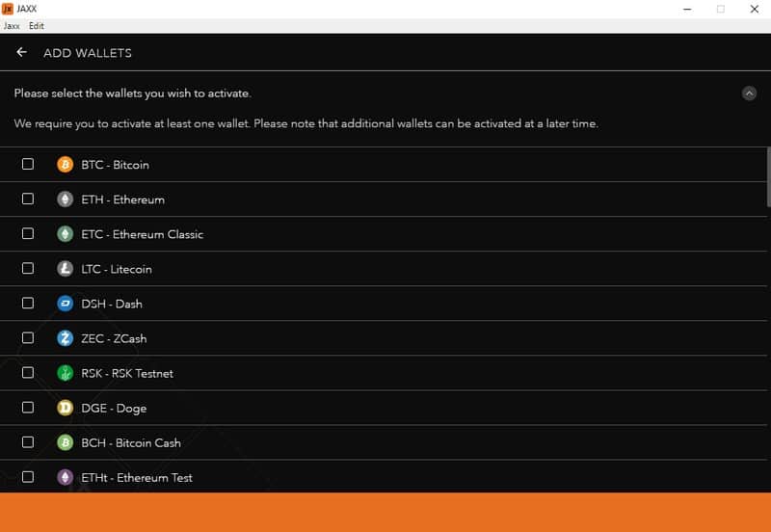Screen dimensions: 771x532
Task: Minimize the JAXX window
Action: 687,9
